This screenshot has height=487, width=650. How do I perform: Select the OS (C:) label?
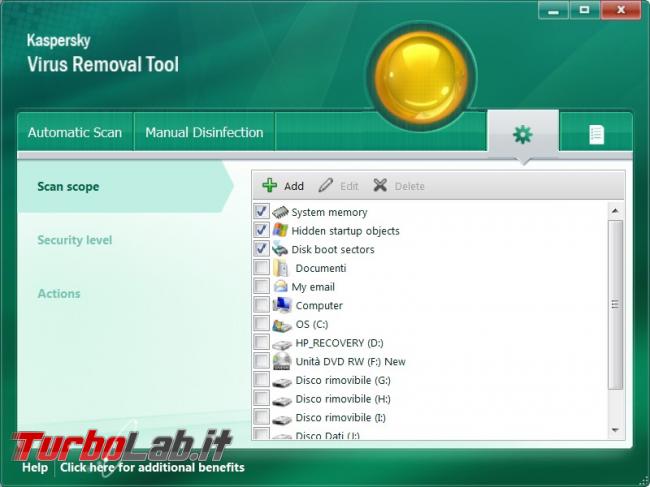tap(312, 324)
